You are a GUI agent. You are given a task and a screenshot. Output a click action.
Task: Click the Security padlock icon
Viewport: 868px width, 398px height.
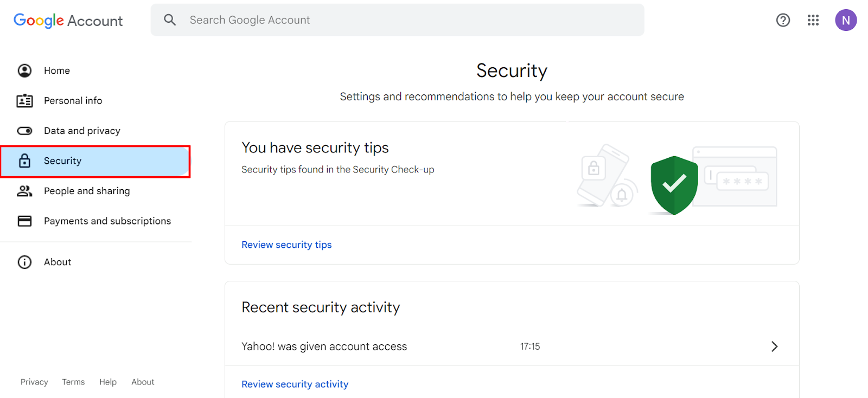[24, 161]
